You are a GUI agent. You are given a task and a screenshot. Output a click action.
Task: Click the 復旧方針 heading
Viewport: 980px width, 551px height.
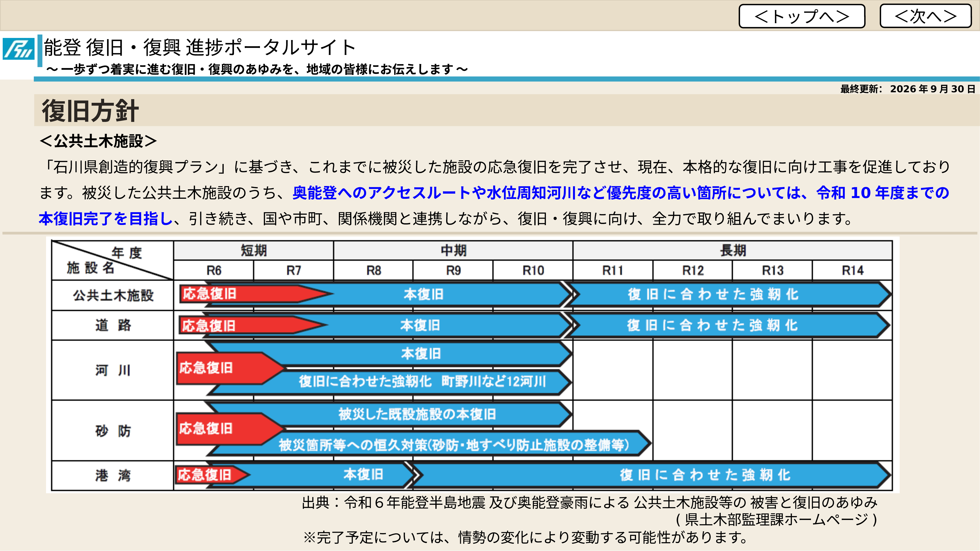pyautogui.click(x=90, y=111)
